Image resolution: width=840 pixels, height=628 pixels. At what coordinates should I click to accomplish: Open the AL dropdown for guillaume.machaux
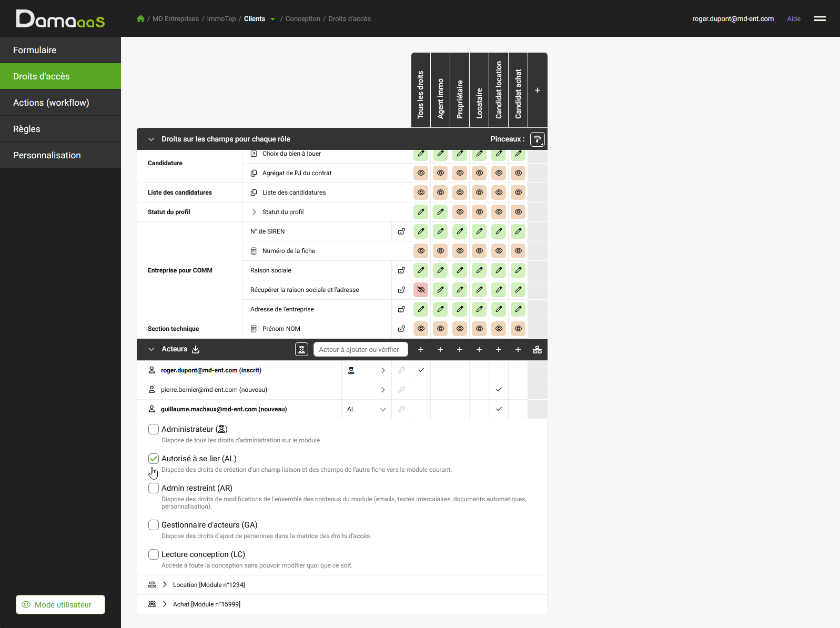tap(367, 409)
